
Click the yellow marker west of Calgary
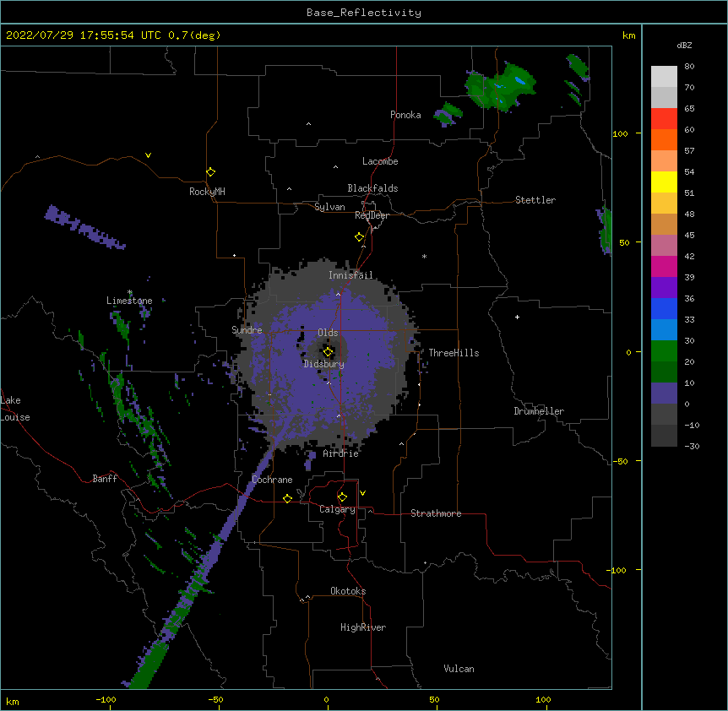tap(287, 498)
